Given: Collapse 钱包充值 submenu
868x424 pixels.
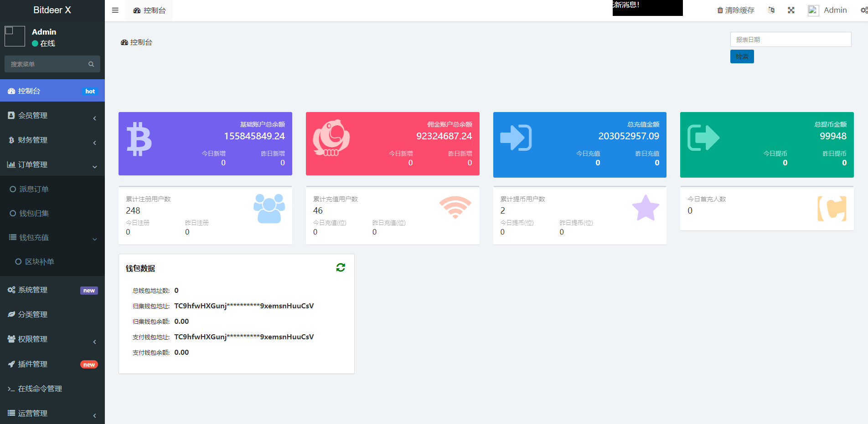Looking at the screenshot, I should pyautogui.click(x=52, y=237).
